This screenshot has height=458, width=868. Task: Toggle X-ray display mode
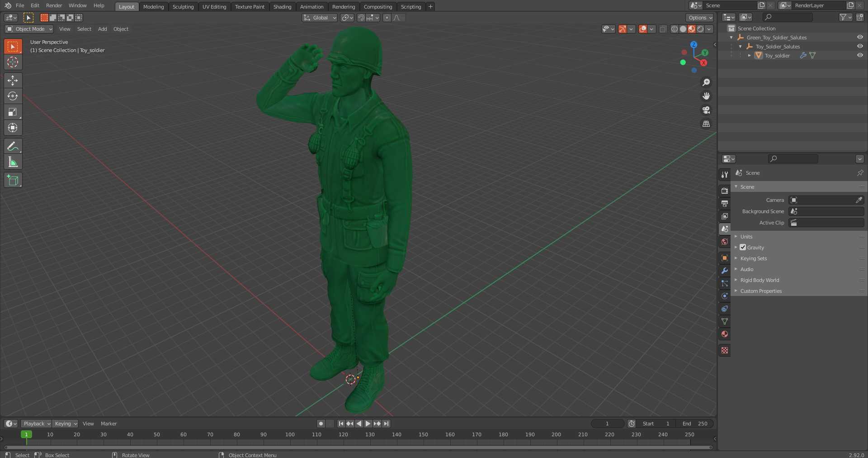coord(663,29)
